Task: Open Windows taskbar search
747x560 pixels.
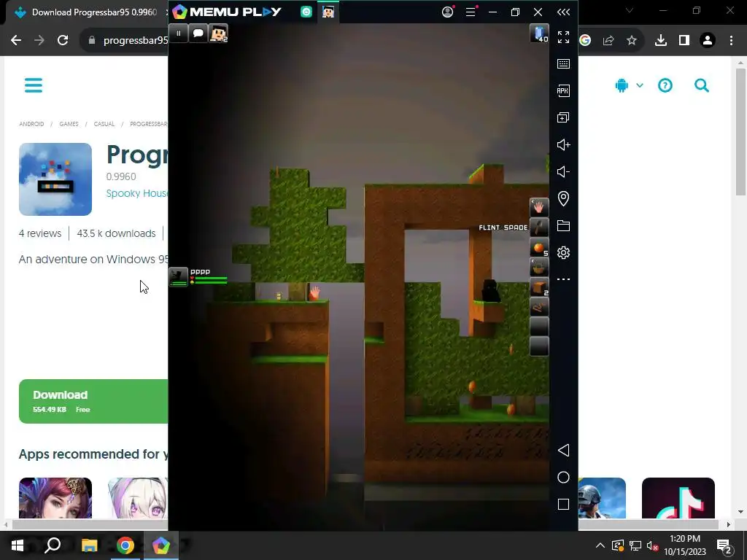Action: point(53,545)
